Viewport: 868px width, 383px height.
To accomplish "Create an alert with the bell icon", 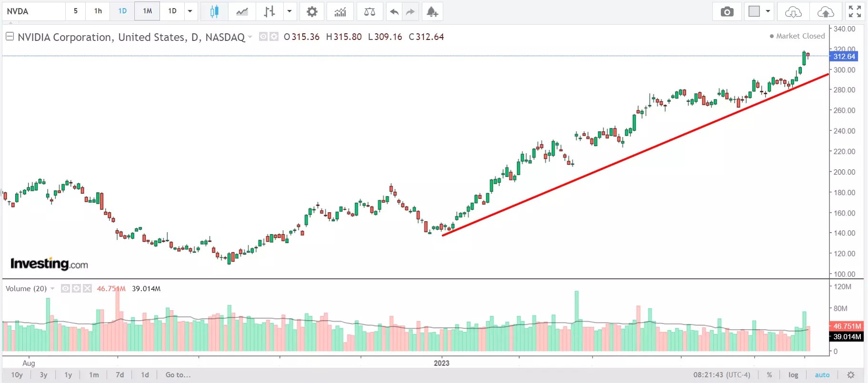I will pos(432,11).
